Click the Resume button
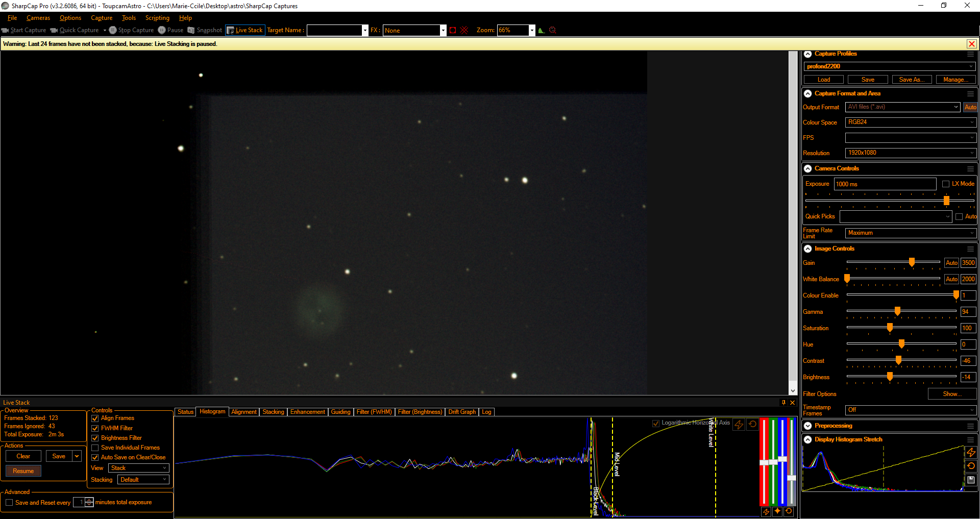 23,471
